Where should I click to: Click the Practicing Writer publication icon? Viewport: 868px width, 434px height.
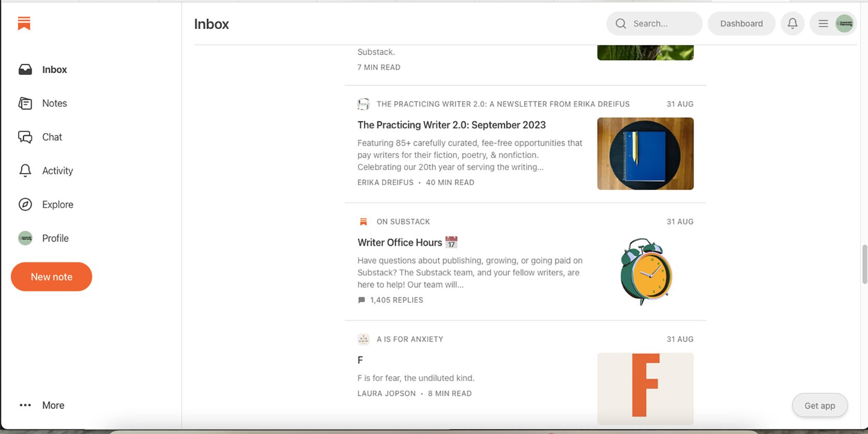tap(363, 104)
